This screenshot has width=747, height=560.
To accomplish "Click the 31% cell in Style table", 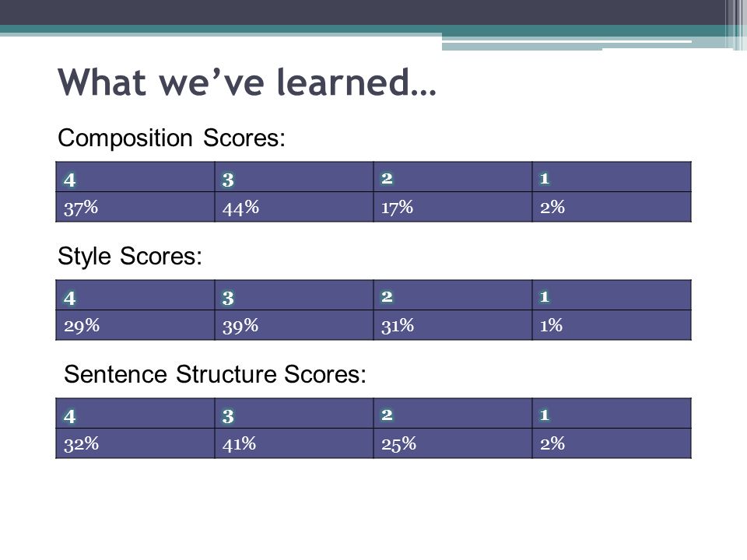I will (x=453, y=325).
